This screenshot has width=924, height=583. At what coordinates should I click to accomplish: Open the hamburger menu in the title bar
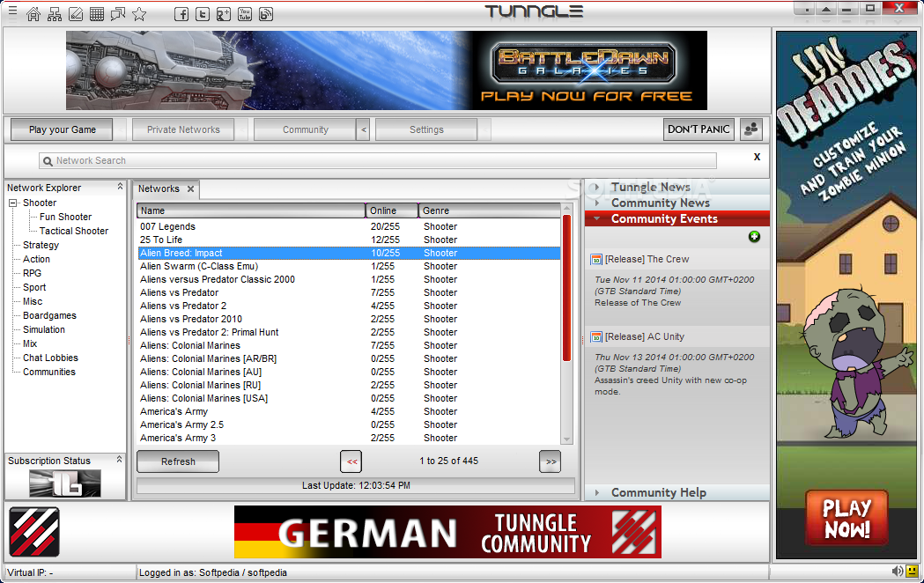coord(12,11)
